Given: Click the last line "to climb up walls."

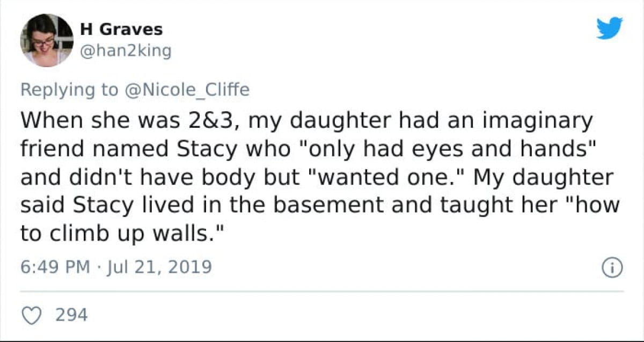Looking at the screenshot, I should pos(121,234).
